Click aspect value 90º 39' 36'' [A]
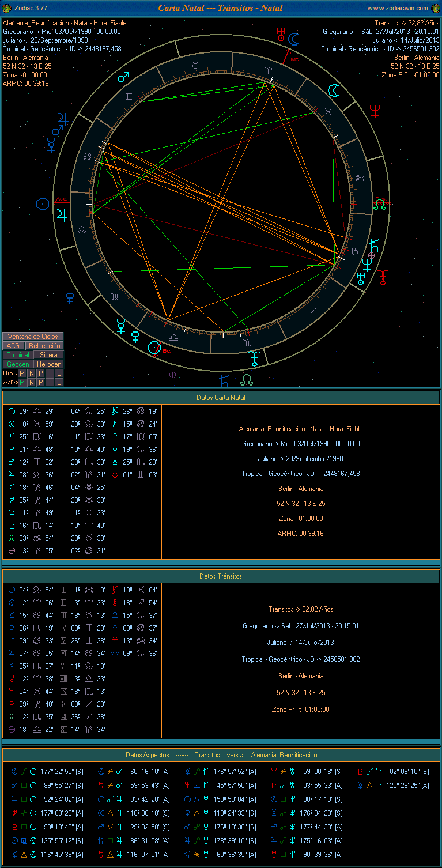The width and height of the screenshot is (442, 868). 322,855
